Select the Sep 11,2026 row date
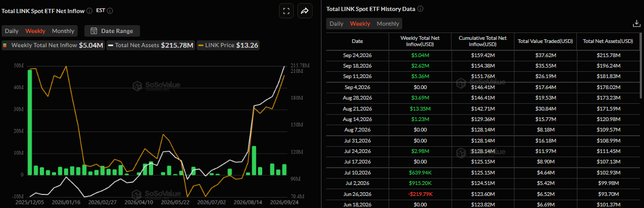 tap(357, 76)
